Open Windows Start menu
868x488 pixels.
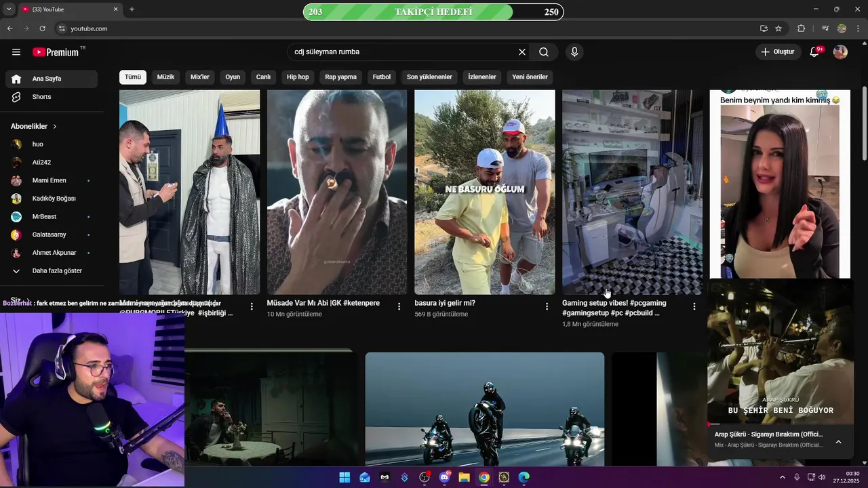point(344,477)
